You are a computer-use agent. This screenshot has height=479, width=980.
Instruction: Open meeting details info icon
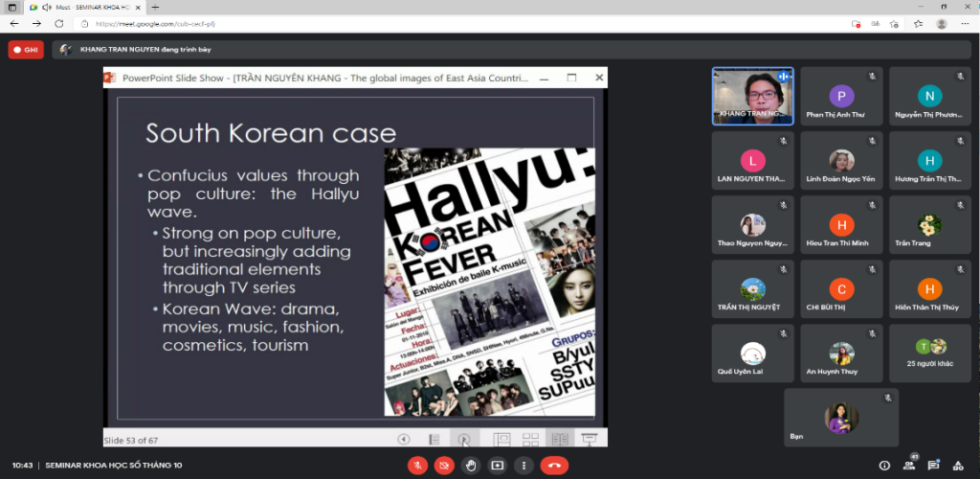884,466
